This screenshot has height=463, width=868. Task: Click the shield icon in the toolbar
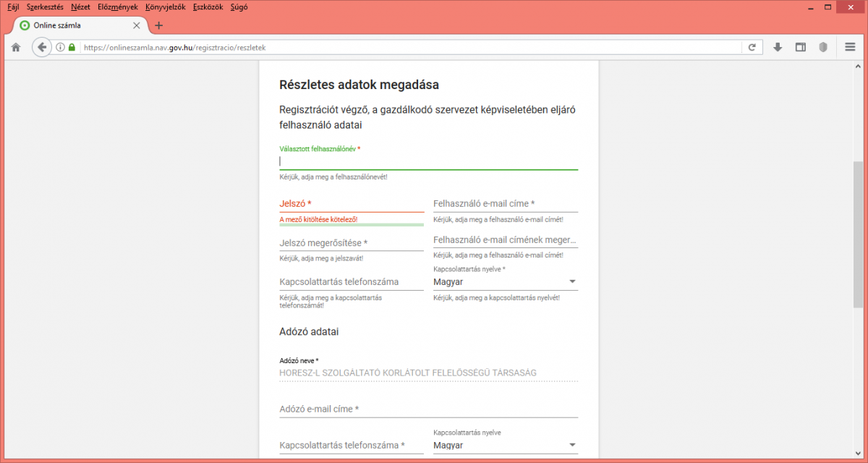(823, 48)
